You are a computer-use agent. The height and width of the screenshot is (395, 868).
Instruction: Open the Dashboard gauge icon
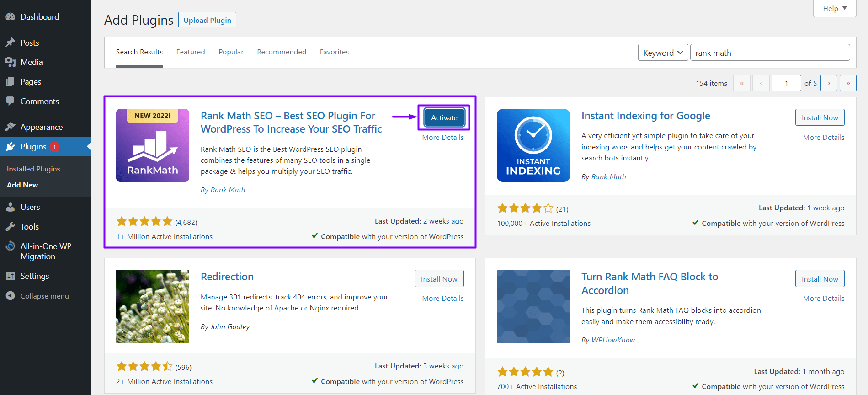[10, 17]
